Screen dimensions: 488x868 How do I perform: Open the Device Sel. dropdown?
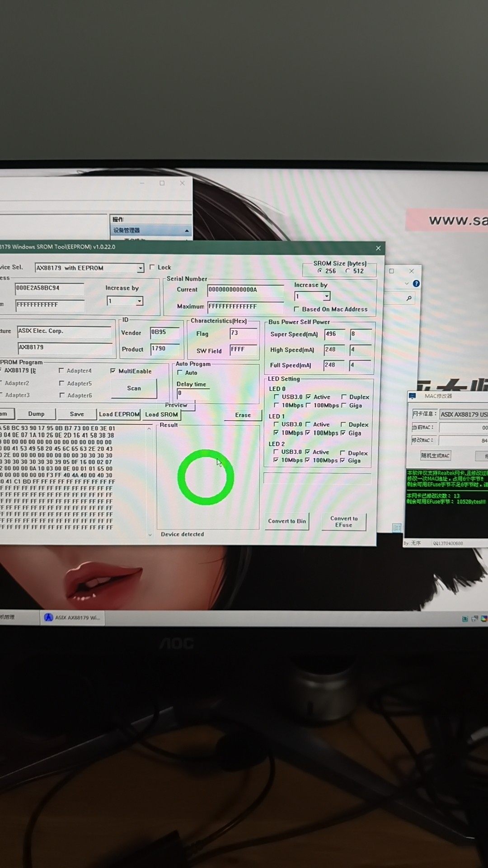pos(140,268)
